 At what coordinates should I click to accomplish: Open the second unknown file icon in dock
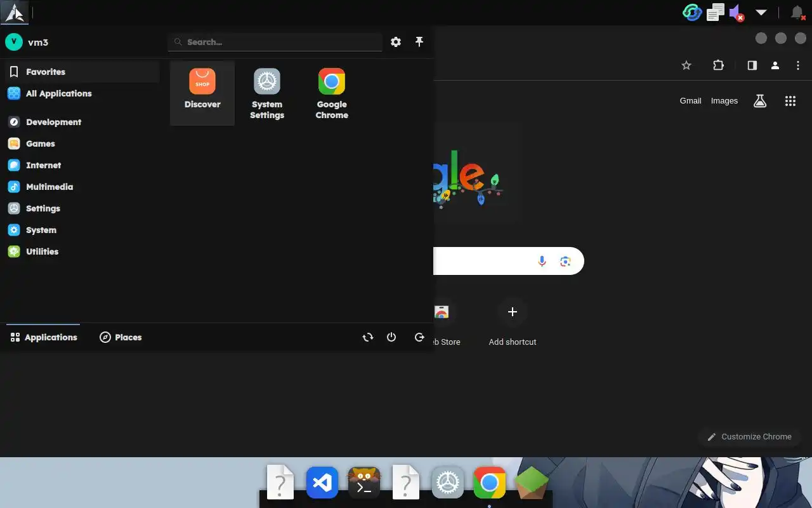406,483
